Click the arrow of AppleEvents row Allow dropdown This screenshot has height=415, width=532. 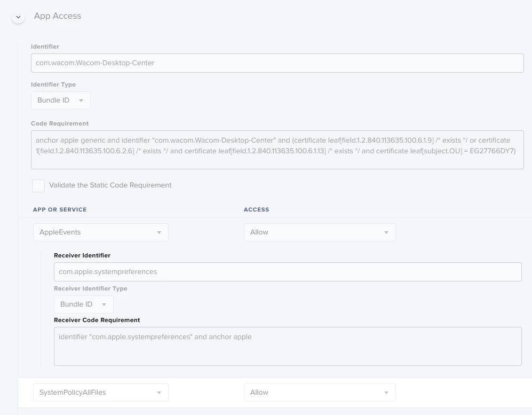386,233
